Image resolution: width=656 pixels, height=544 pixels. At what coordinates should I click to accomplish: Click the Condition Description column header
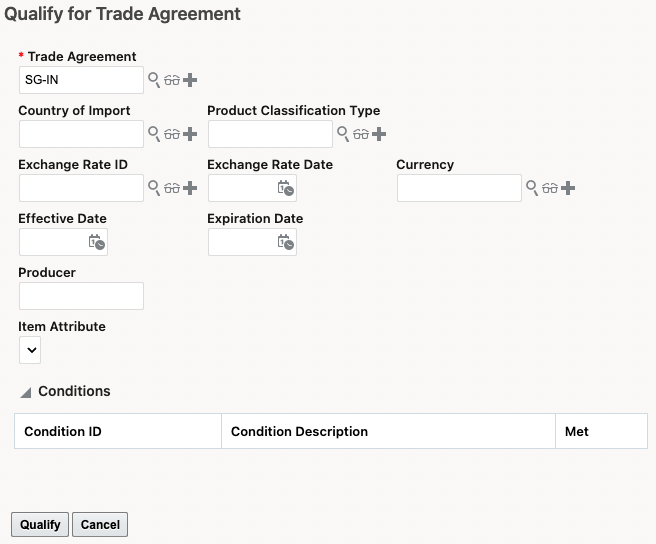tap(299, 432)
